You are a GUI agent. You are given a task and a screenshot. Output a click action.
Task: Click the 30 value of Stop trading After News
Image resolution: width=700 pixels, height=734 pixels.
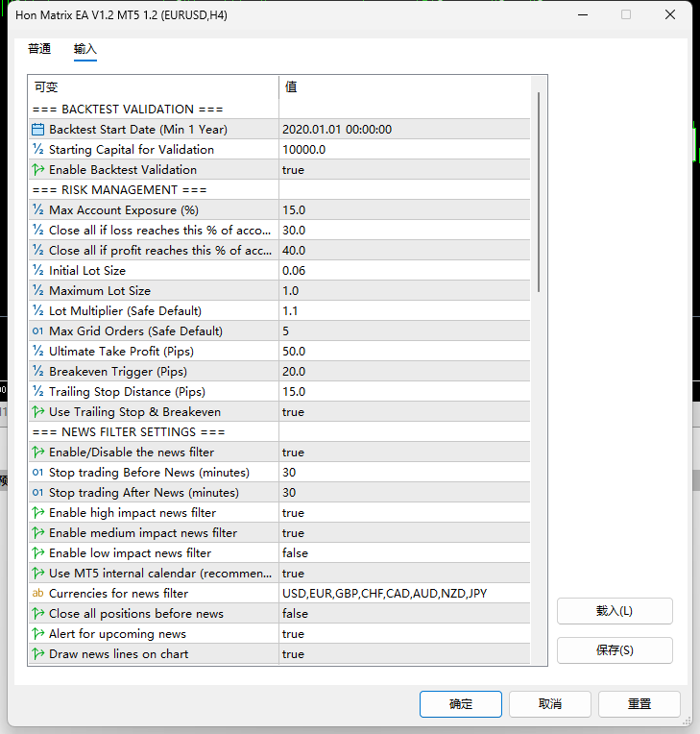point(289,492)
